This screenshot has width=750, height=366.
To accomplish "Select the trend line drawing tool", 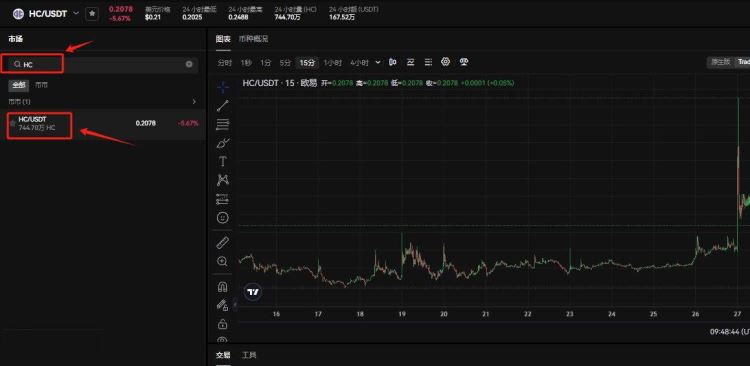I will tap(223, 106).
